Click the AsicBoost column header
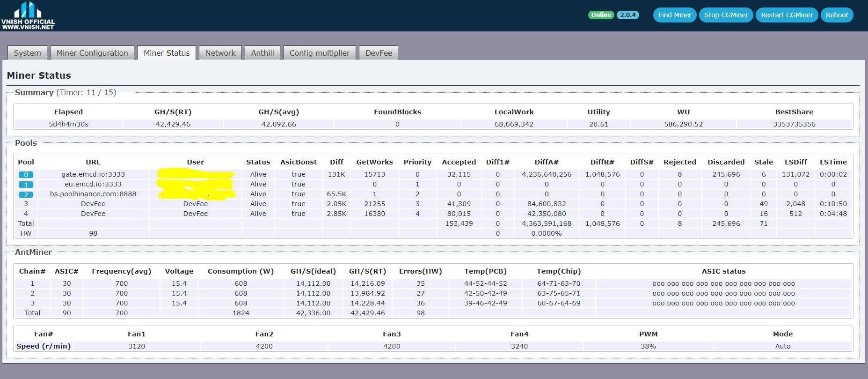This screenshot has width=868, height=379. 299,162
